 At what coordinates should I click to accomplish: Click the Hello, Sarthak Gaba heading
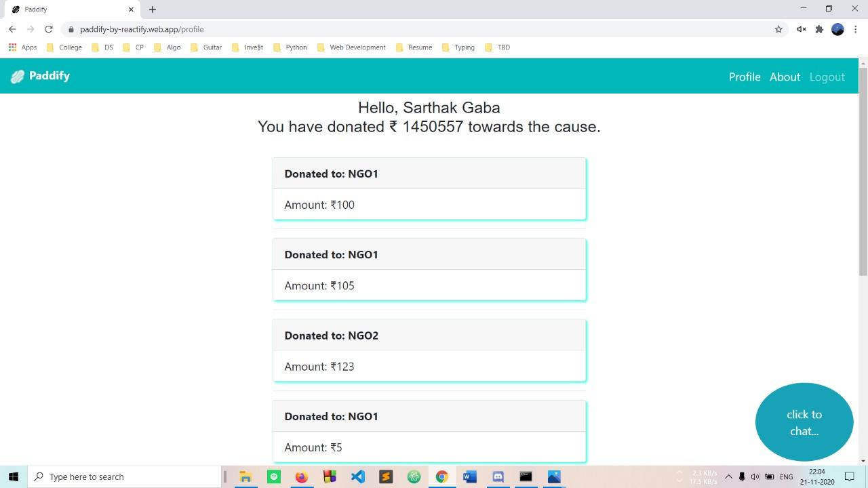click(429, 108)
